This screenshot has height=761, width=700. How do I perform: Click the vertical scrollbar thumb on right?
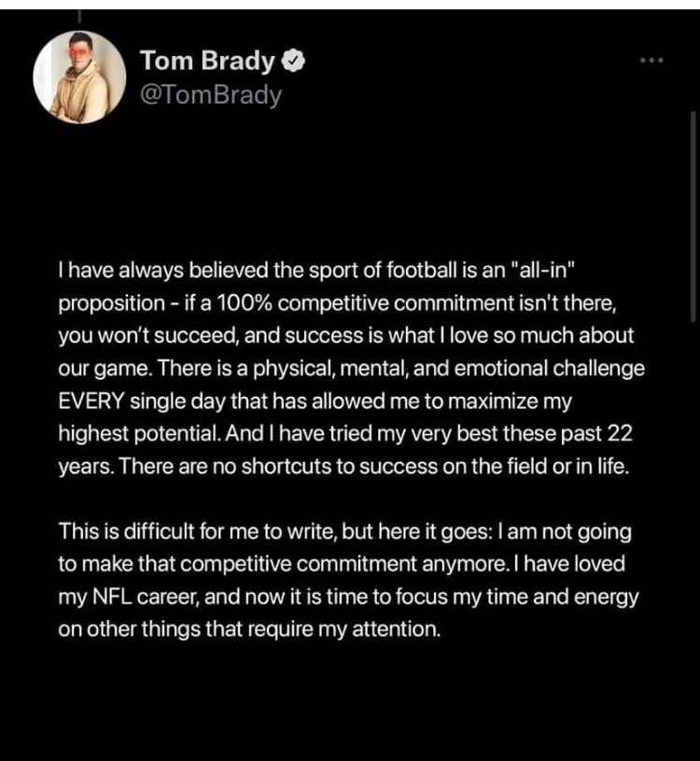click(x=693, y=216)
